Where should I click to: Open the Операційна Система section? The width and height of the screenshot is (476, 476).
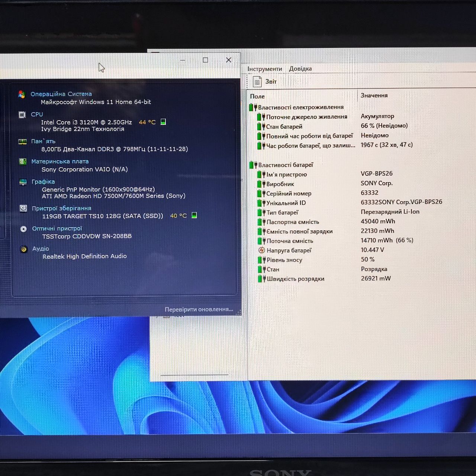coord(61,94)
